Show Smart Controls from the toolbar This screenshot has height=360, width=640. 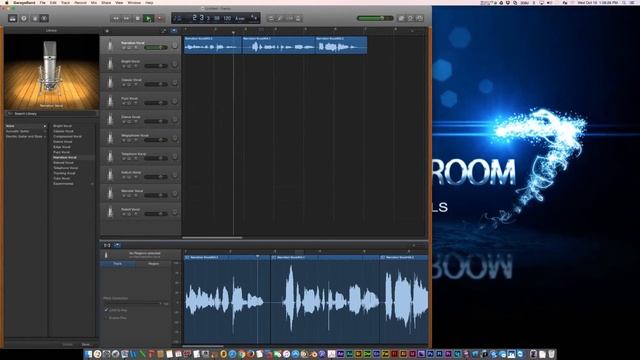(35, 18)
